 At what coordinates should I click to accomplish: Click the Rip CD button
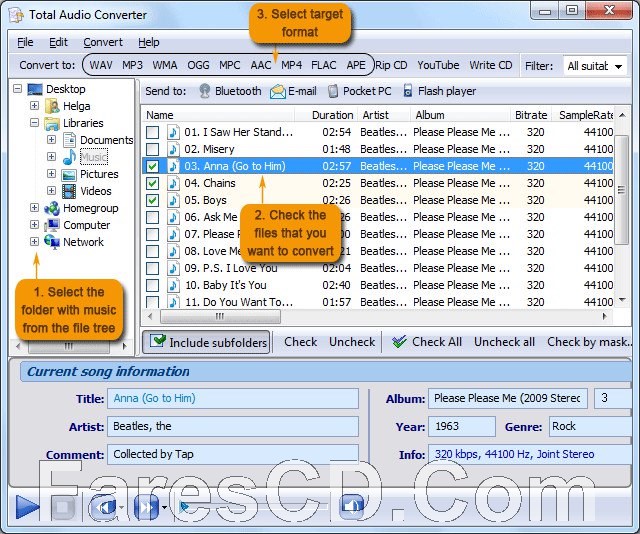391,65
